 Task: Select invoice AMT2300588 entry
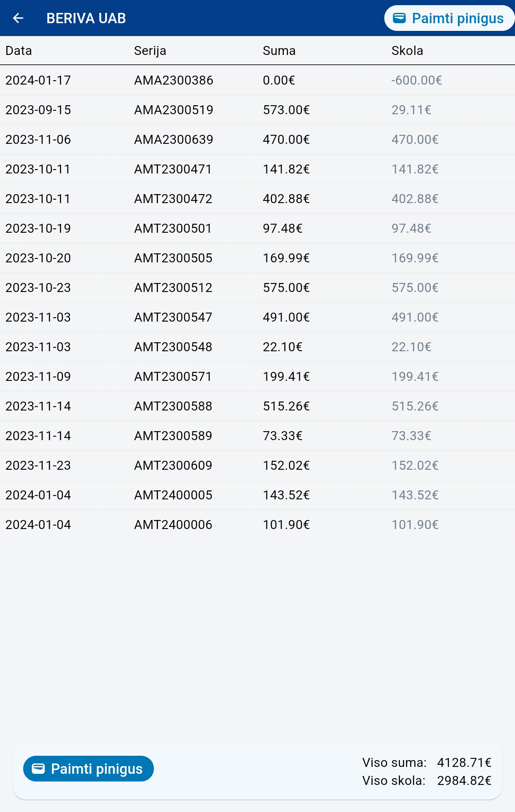[257, 406]
